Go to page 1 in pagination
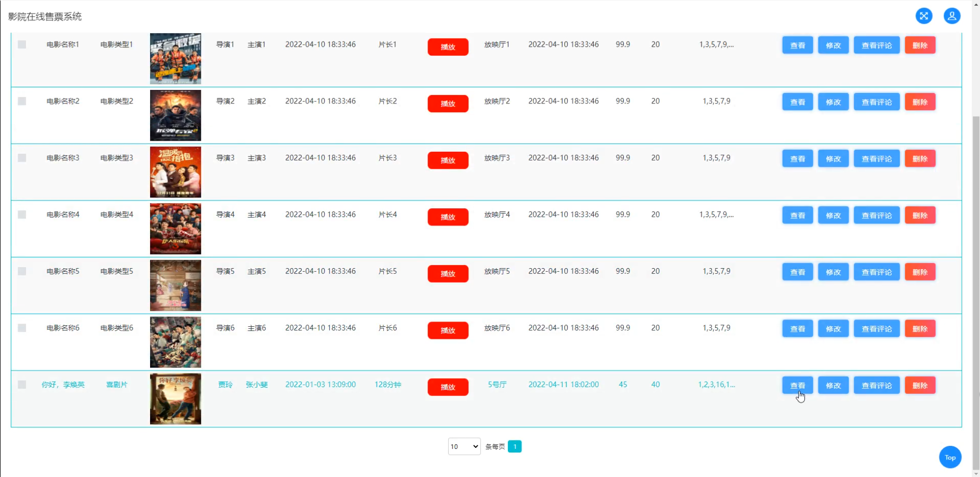 click(x=515, y=446)
